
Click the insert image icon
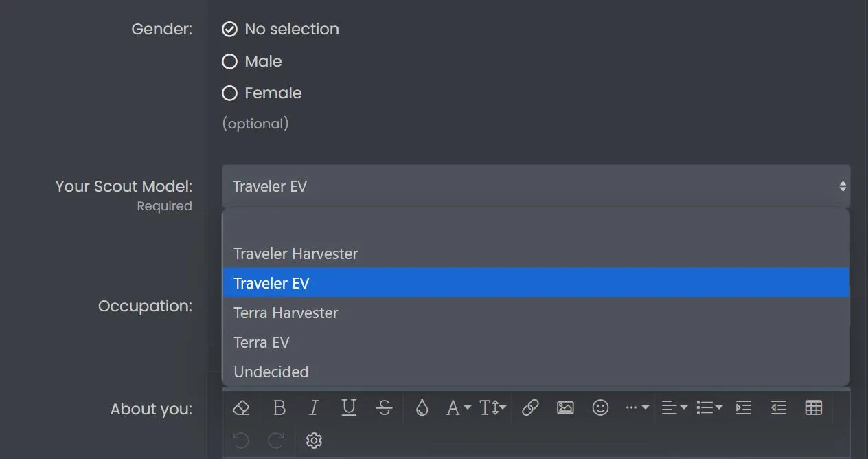565,407
